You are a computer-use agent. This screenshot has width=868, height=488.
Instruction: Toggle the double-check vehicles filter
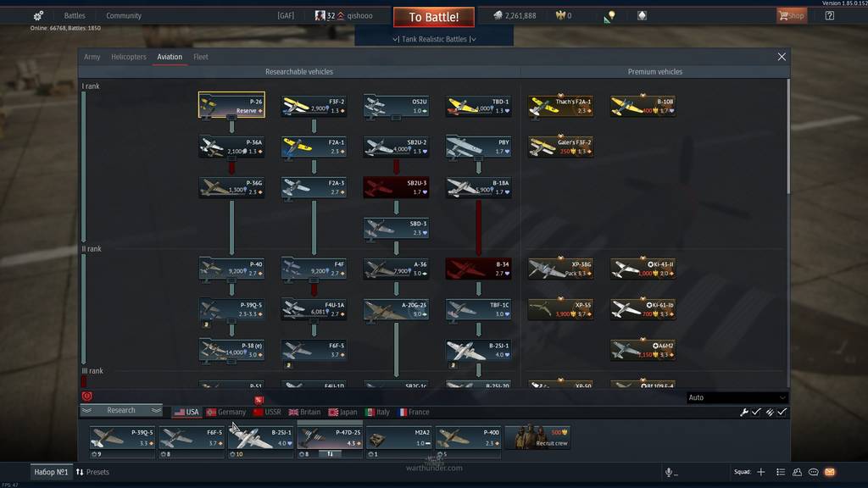coord(770,412)
